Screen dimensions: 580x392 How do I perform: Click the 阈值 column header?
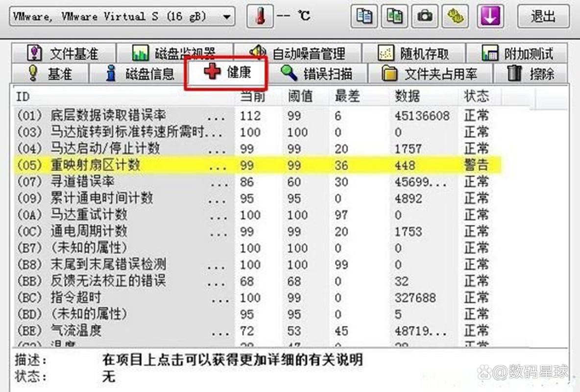(x=306, y=97)
